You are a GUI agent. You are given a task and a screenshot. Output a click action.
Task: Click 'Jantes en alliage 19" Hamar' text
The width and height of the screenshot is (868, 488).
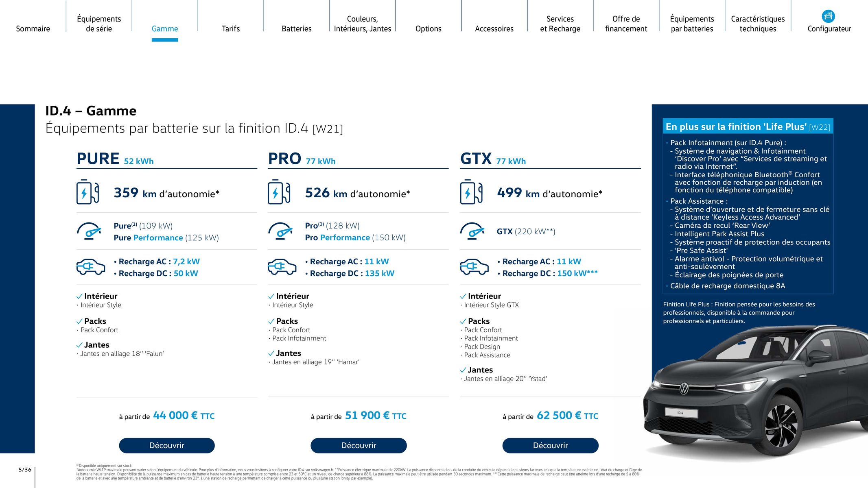coord(316,362)
